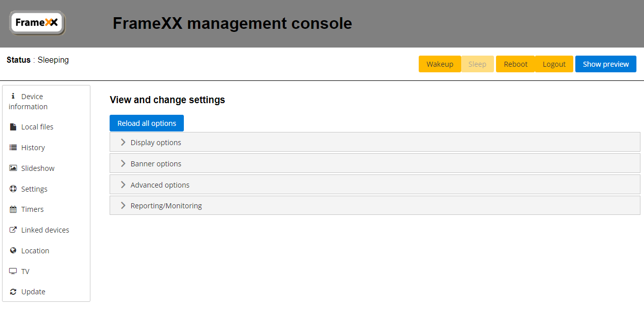Click the Show preview button
This screenshot has height=314, width=644.
(x=606, y=64)
